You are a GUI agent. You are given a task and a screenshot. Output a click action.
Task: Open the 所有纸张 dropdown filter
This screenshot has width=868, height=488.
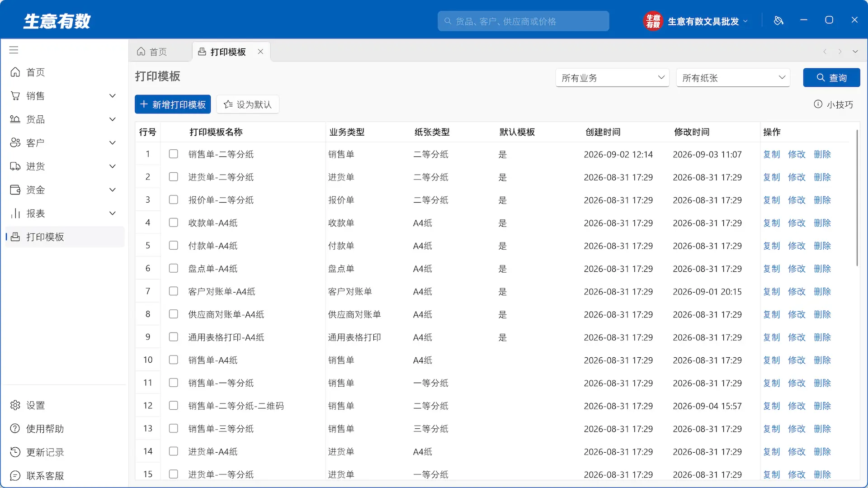[x=733, y=78]
